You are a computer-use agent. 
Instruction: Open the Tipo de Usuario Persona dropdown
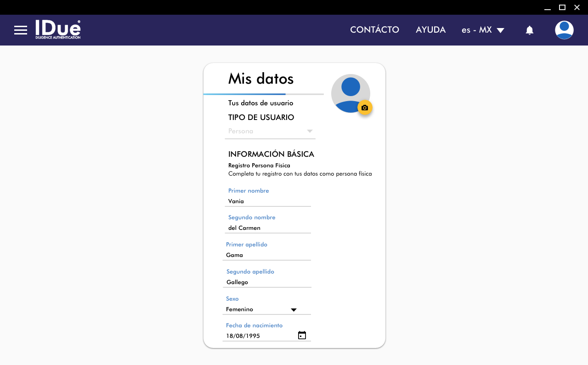pyautogui.click(x=270, y=131)
